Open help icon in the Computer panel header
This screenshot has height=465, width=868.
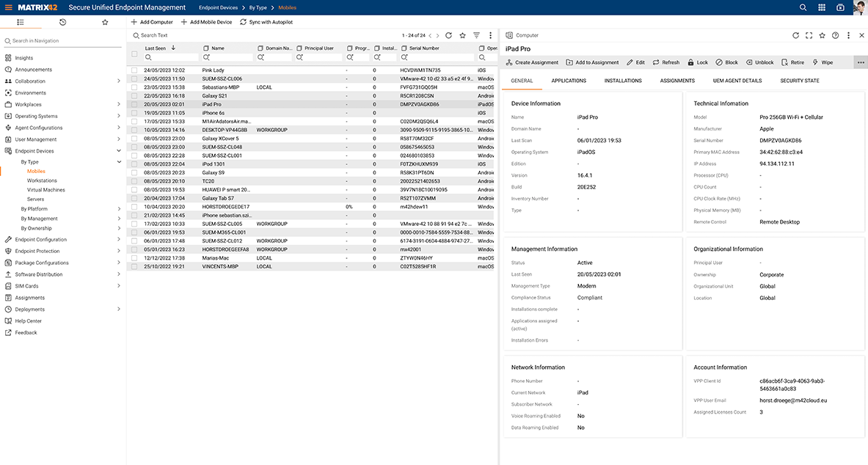point(835,34)
